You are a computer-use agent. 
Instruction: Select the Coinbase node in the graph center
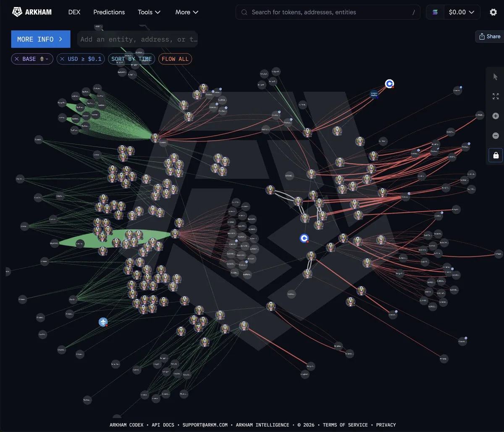tap(304, 238)
